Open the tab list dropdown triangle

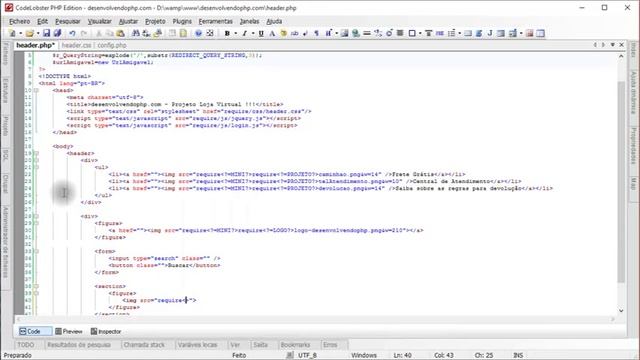click(x=613, y=45)
